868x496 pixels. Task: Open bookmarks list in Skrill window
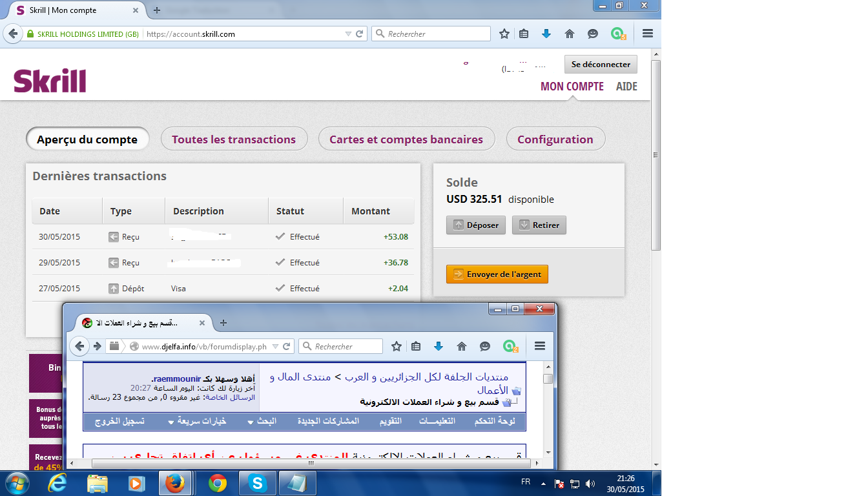(524, 34)
